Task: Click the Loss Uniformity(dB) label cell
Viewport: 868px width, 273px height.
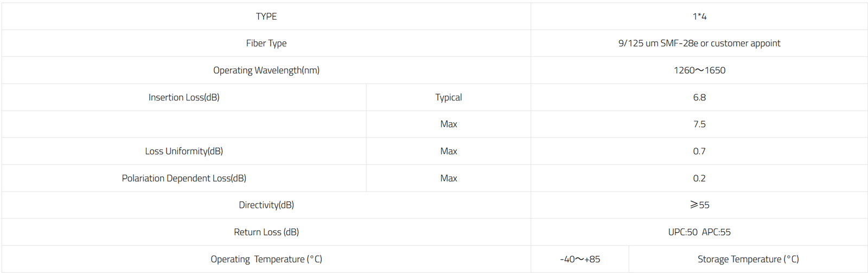Action: 184,151
